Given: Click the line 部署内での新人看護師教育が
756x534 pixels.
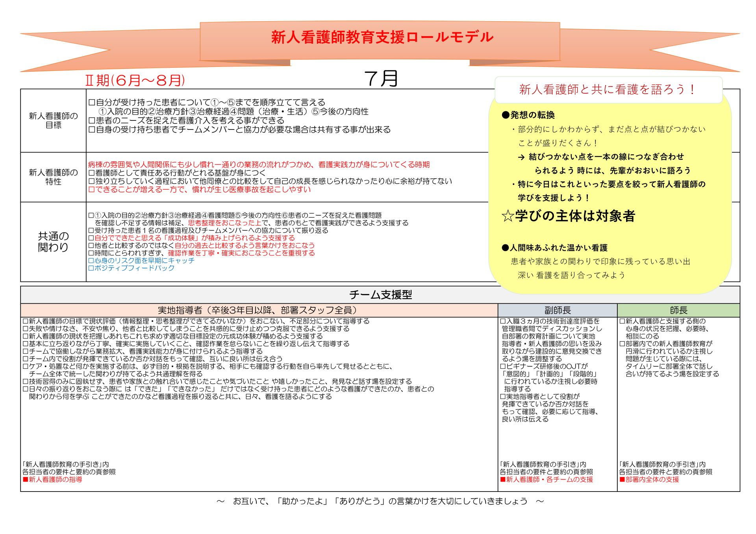Looking at the screenshot, I should coord(666,344).
